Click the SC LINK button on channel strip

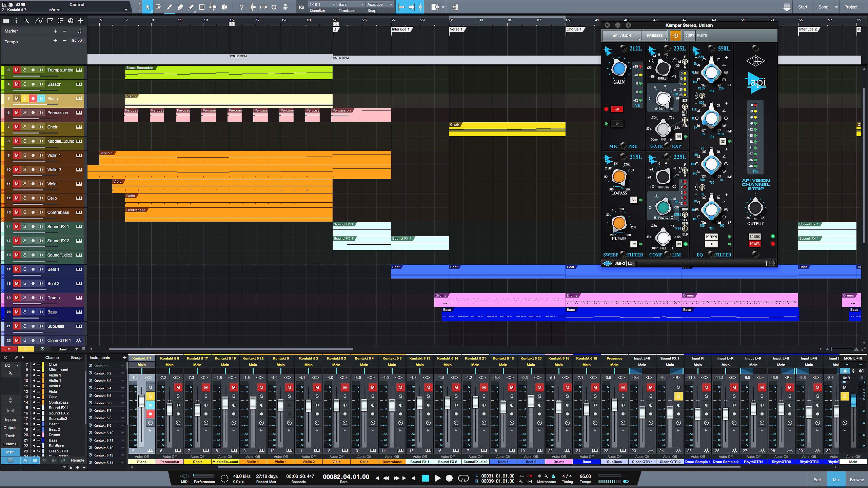click(755, 237)
